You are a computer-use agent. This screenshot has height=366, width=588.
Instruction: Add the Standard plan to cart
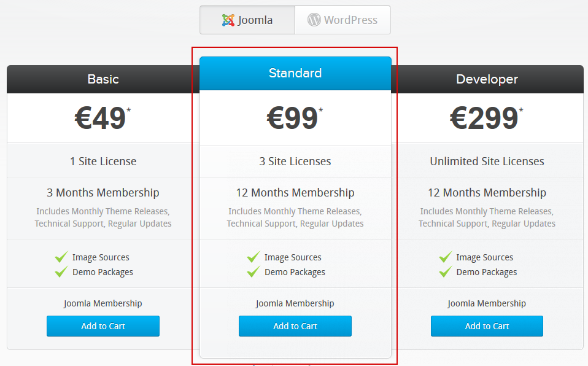point(295,326)
